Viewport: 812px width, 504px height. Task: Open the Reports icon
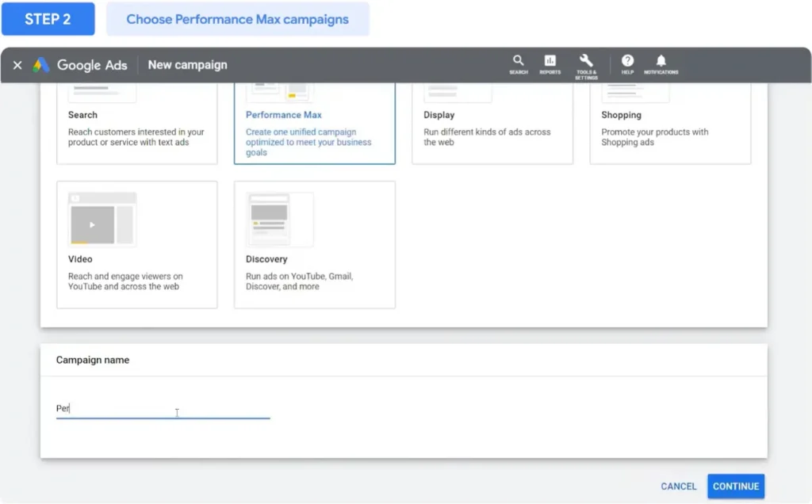tap(550, 63)
